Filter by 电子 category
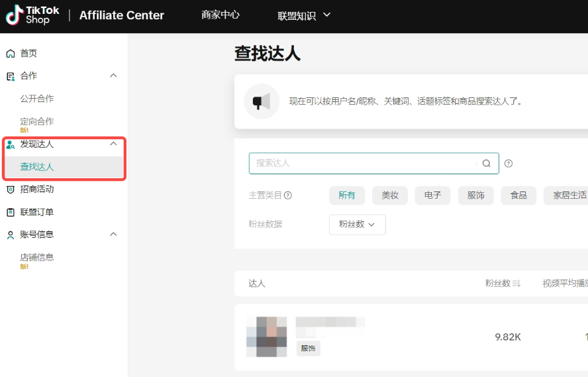Screen dimensions: 588x377 click(x=432, y=195)
